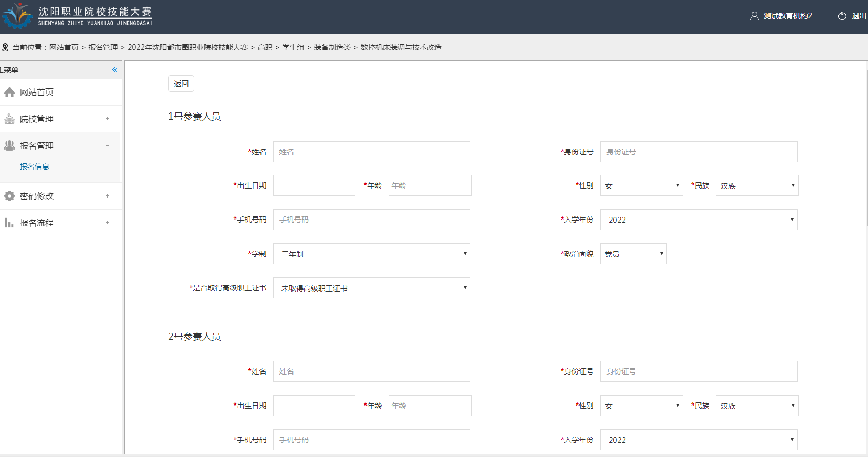Click 网站首页 in the breadcrumb
This screenshot has width=868, height=457.
(x=64, y=47)
